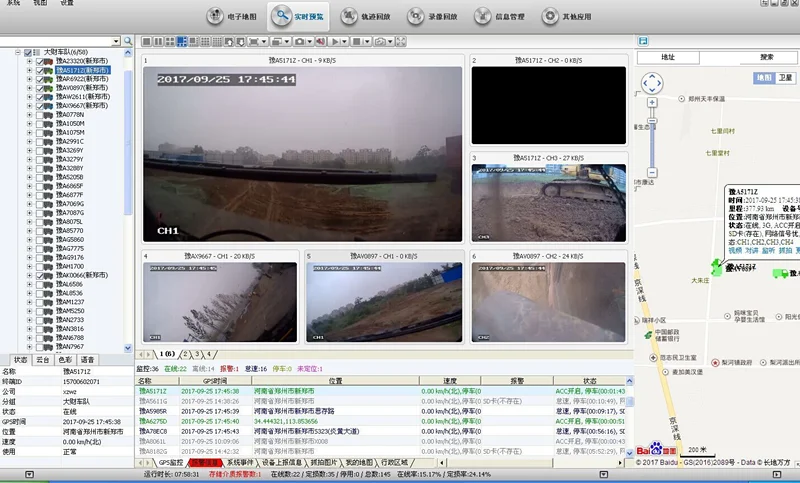Click the previous page up-arrow toolbar icon

pos(229,41)
